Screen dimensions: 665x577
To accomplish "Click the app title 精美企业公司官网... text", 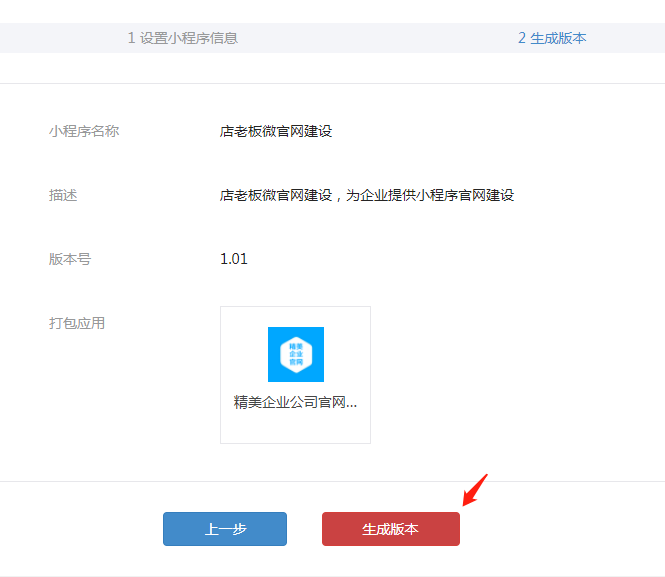I will [x=295, y=402].
